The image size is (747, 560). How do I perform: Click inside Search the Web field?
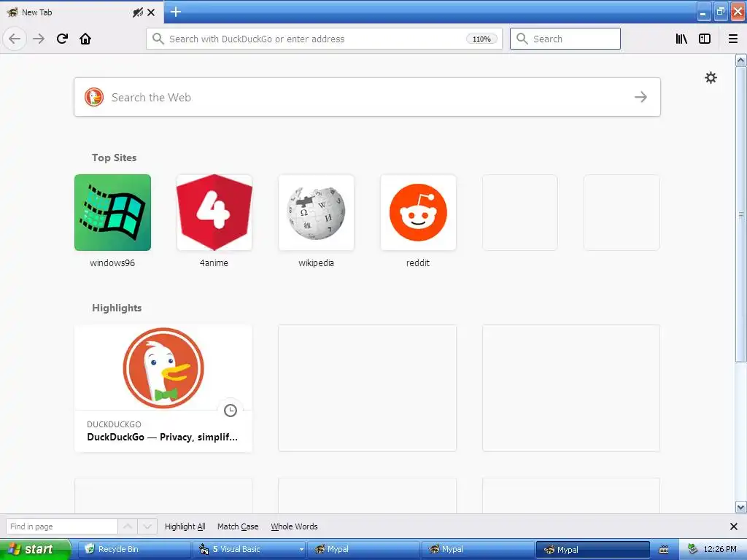tap(367, 97)
